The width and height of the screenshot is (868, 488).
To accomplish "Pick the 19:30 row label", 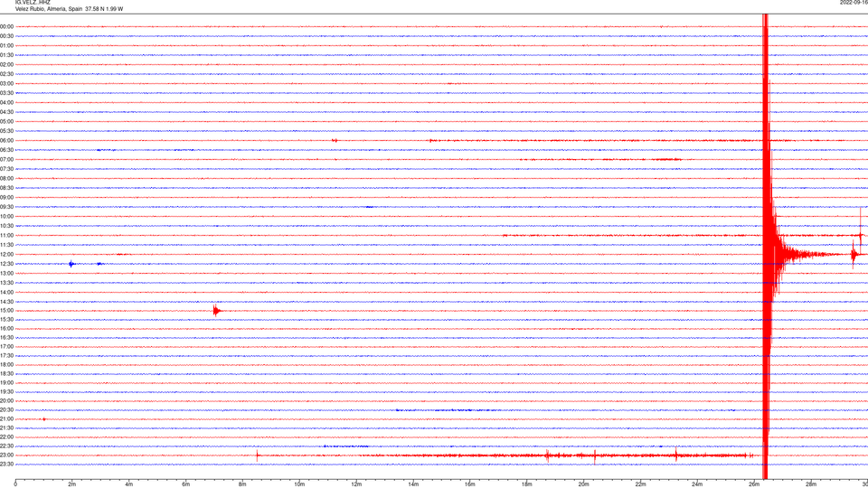I will pyautogui.click(x=6, y=391).
